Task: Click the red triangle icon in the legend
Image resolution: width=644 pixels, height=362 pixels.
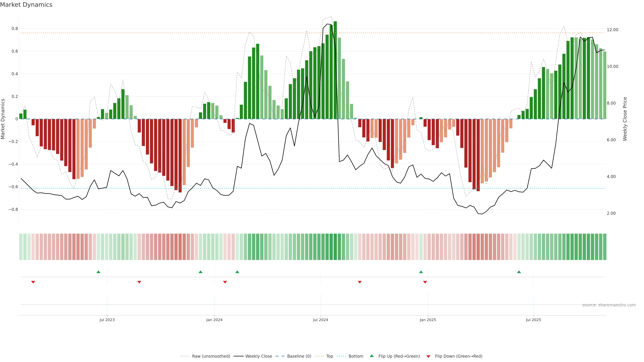Action: click(x=428, y=356)
